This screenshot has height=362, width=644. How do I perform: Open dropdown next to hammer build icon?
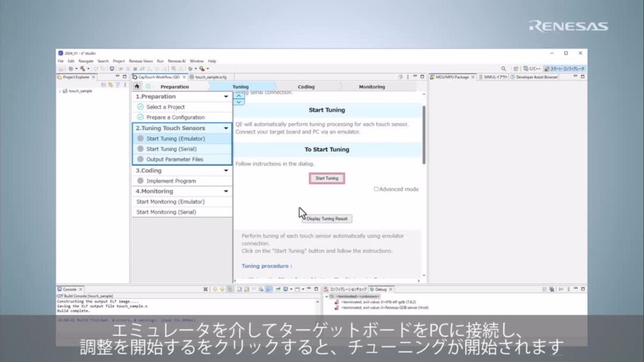(89, 68)
